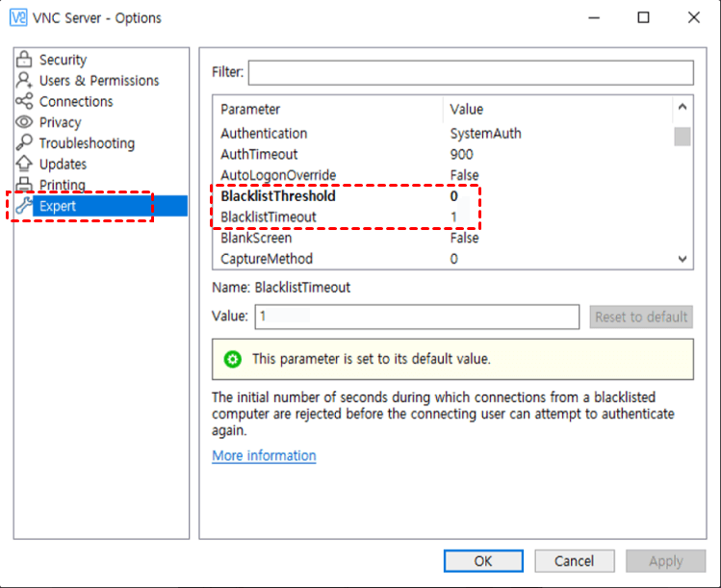Click the Cancel button

pyautogui.click(x=575, y=561)
